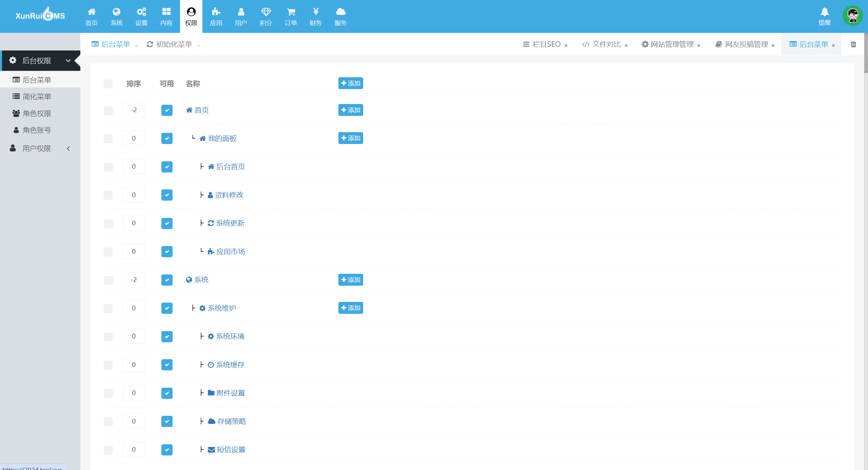Close the 栏目SEO tab
Image resolution: width=868 pixels, height=470 pixels.
click(x=566, y=45)
